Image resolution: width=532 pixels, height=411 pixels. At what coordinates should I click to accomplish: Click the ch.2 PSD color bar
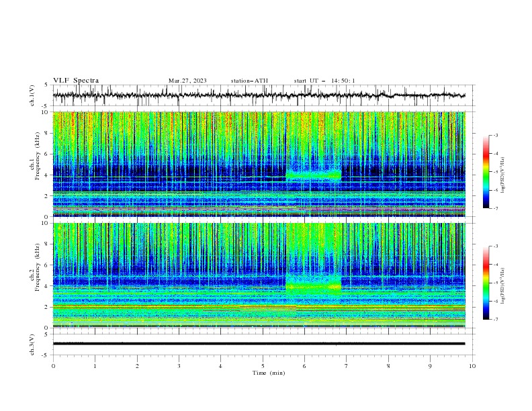[x=486, y=283]
